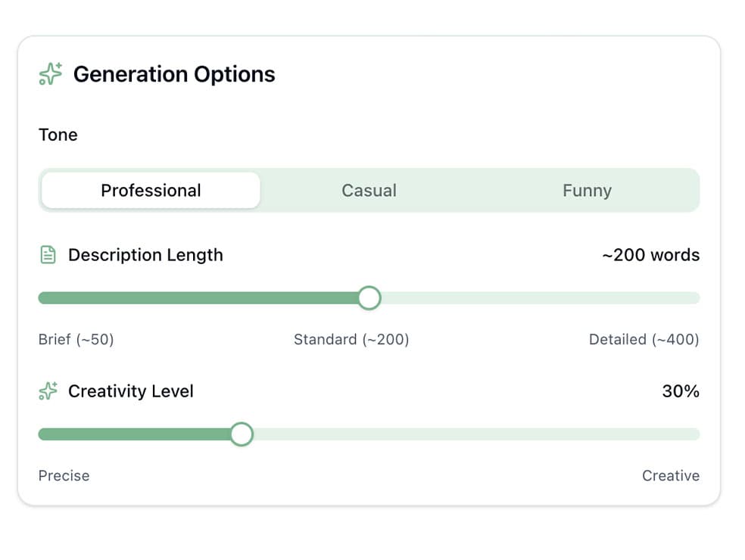The image size is (745, 560).
Task: Click the sparkle icon beside Creativity Level
Action: [48, 391]
